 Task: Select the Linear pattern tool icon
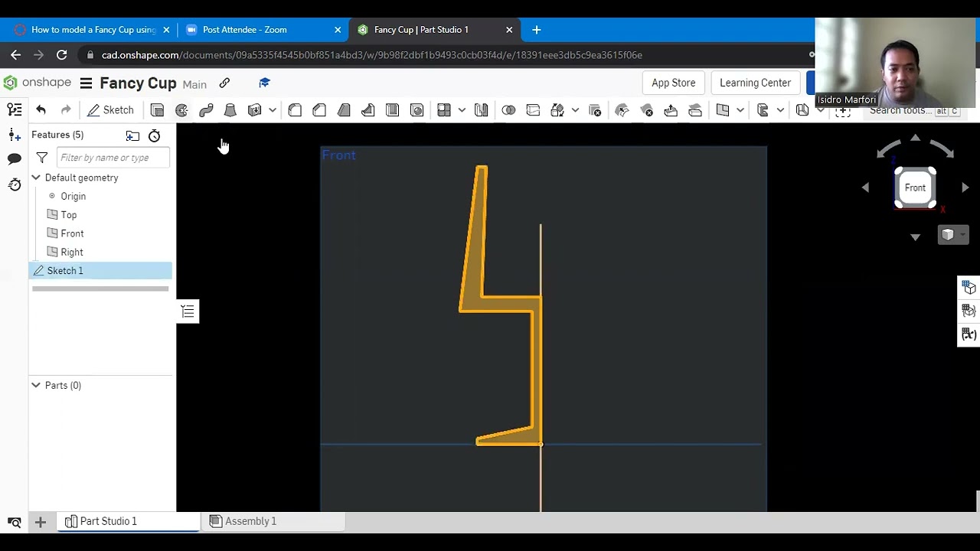444,110
